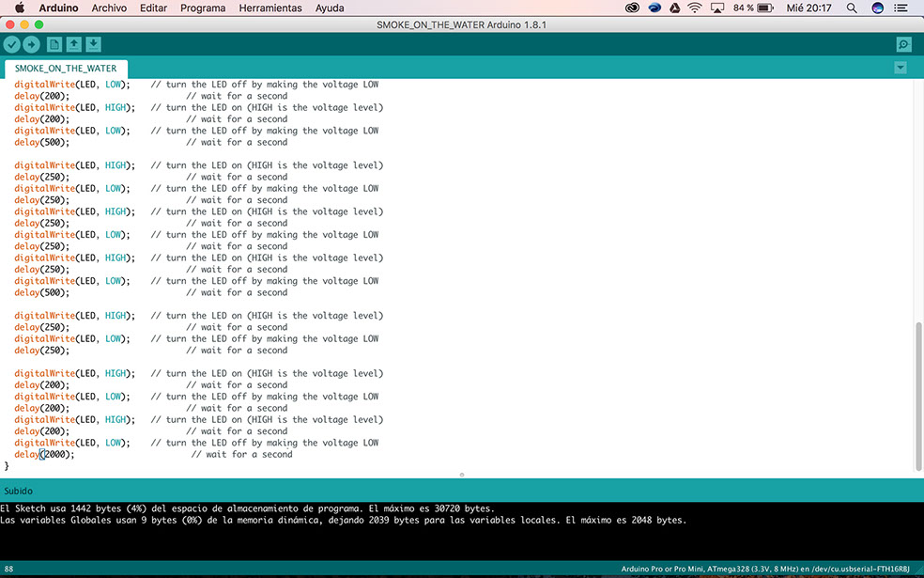924x578 pixels.
Task: Click console line about 1442 bytes sketch
Action: coord(248,508)
